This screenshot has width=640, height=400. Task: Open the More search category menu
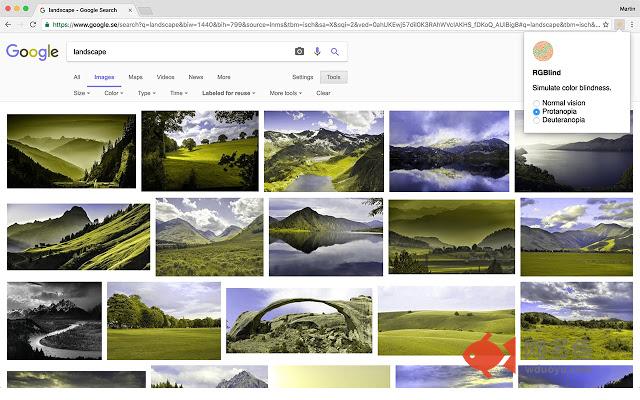click(x=224, y=77)
